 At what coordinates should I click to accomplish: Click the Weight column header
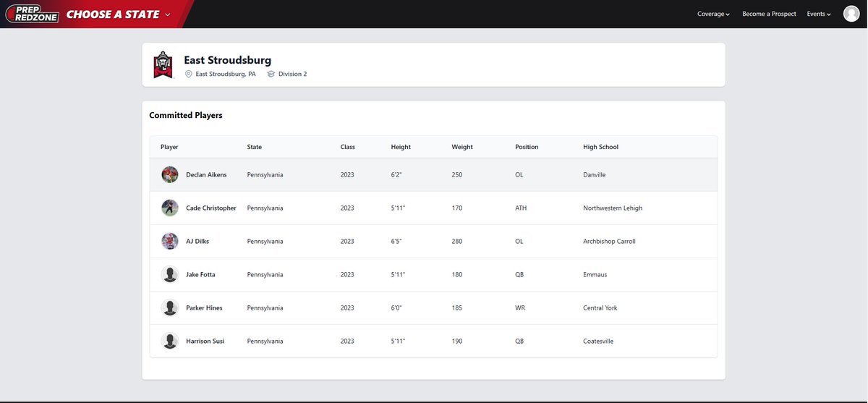pyautogui.click(x=462, y=147)
